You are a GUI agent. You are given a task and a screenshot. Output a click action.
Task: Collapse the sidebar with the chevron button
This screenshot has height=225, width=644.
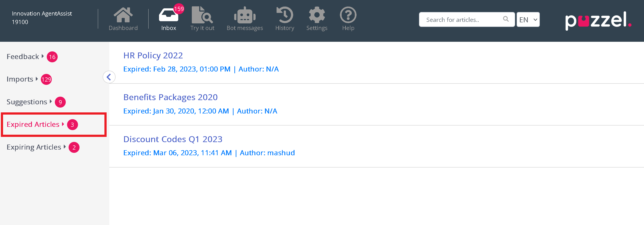[x=109, y=77]
